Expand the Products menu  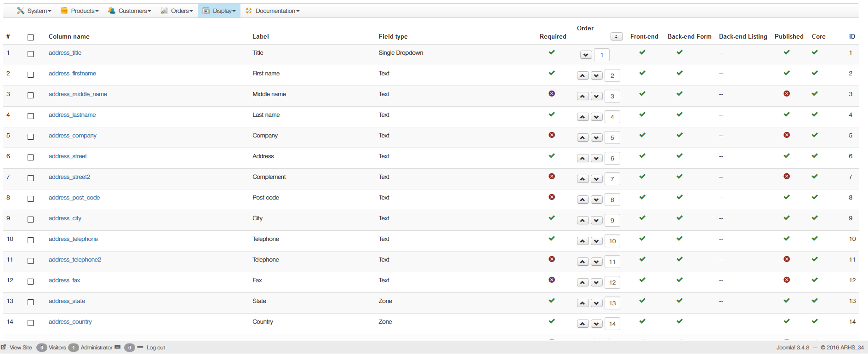click(x=80, y=11)
